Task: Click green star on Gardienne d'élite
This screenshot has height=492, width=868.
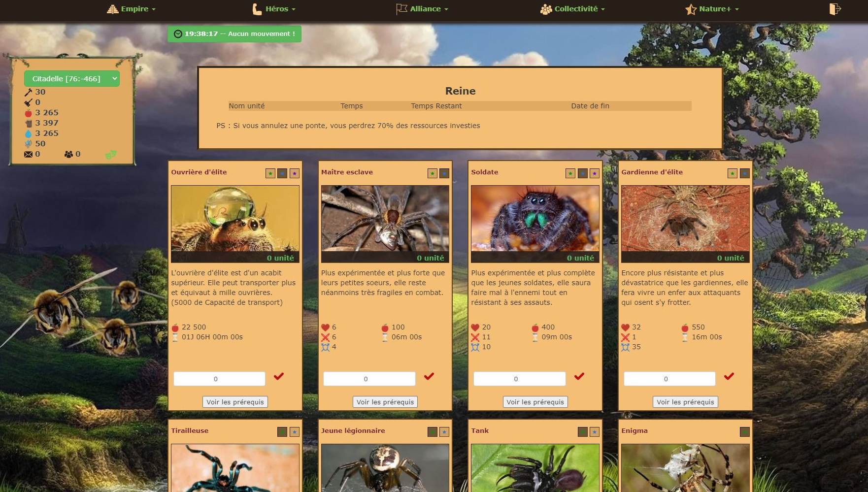Action: pyautogui.click(x=733, y=173)
